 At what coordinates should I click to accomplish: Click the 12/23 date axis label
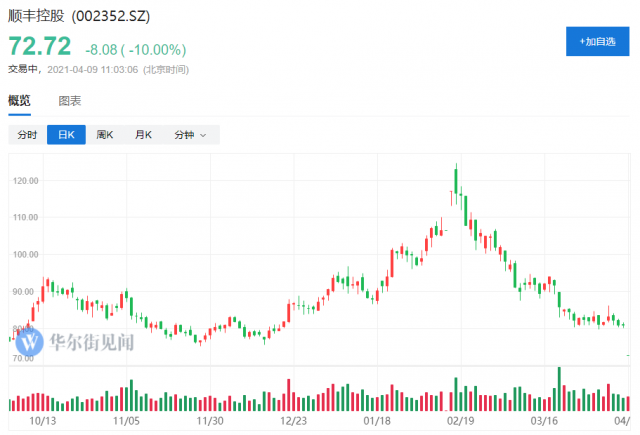tap(293, 421)
